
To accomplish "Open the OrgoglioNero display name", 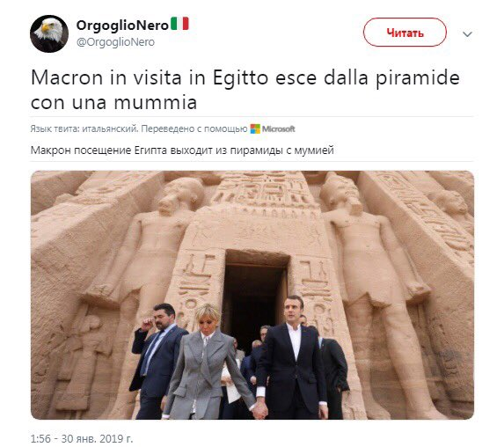I will (x=122, y=26).
